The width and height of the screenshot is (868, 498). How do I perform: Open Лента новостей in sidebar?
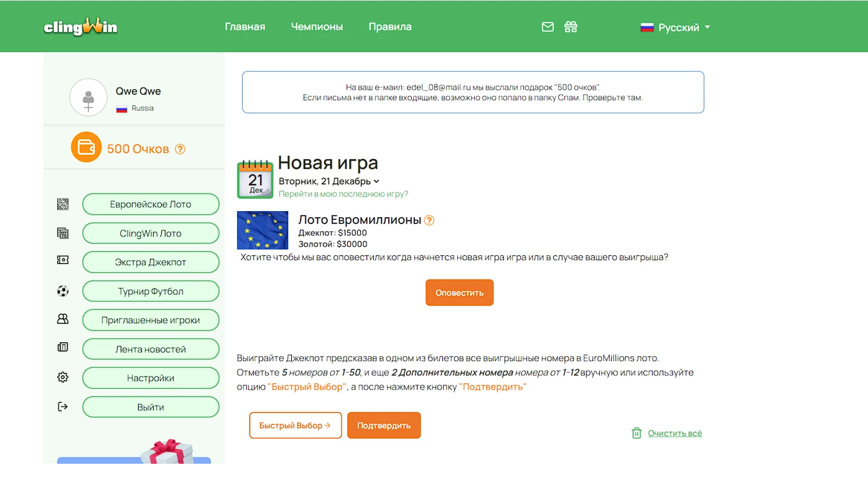[x=151, y=349]
